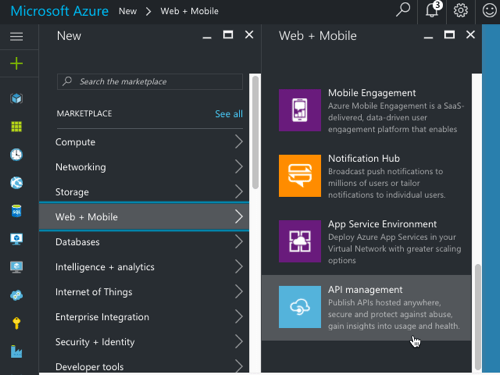Viewport: 500px width, 375px height.
Task: Expand the Developer tools chevron
Action: [x=239, y=366]
